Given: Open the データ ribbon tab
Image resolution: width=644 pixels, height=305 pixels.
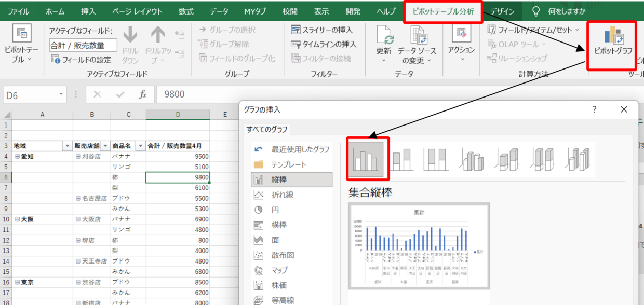Looking at the screenshot, I should point(219,11).
